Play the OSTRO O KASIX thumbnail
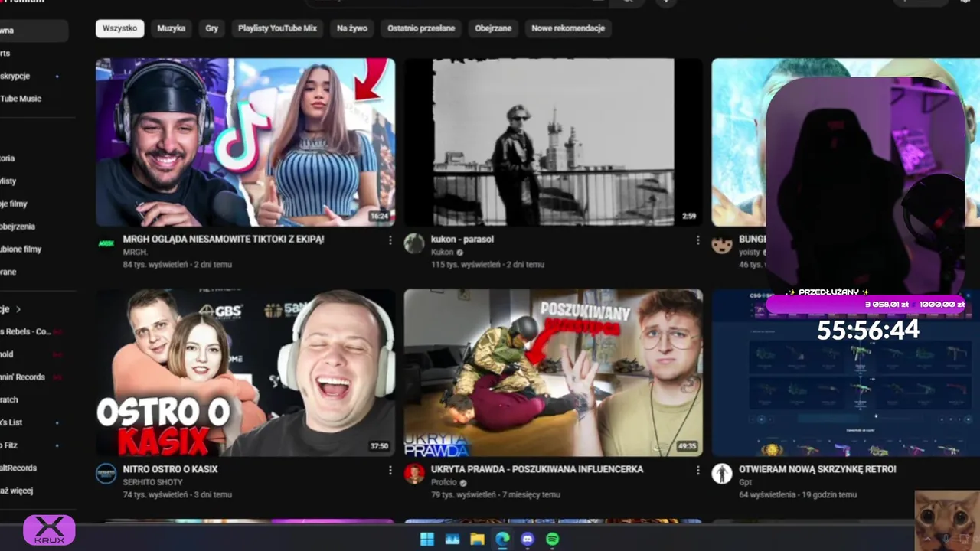Image resolution: width=980 pixels, height=551 pixels. click(x=245, y=373)
